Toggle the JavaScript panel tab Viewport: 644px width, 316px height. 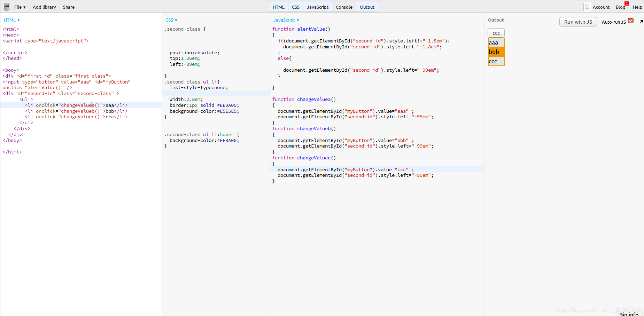(318, 7)
